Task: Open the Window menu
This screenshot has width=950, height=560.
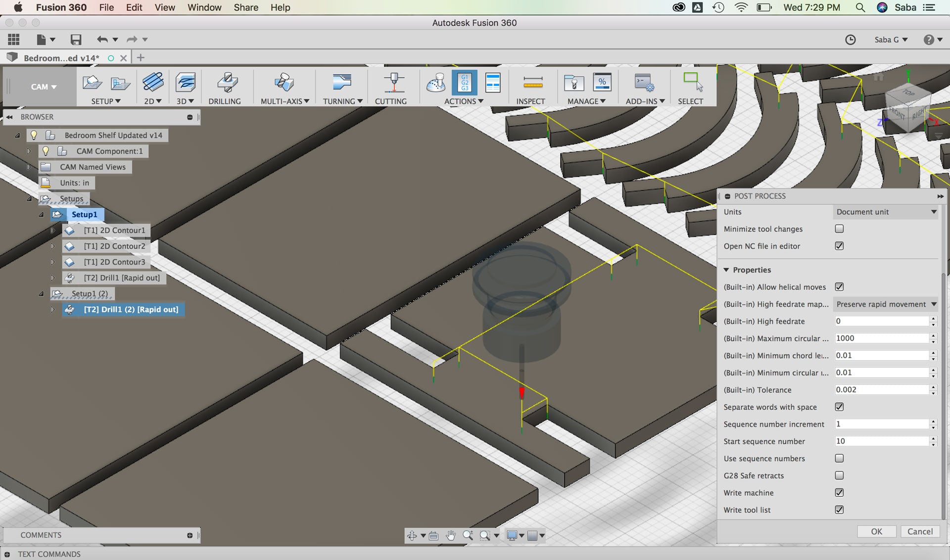Action: (x=204, y=7)
